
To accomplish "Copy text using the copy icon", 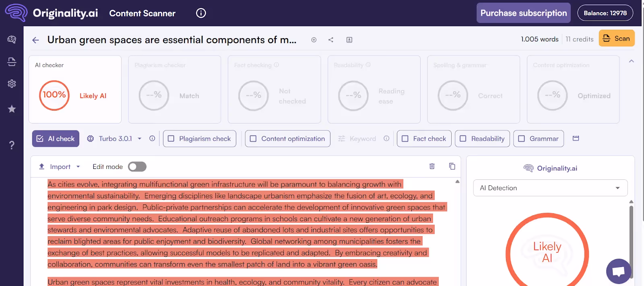I will point(452,166).
